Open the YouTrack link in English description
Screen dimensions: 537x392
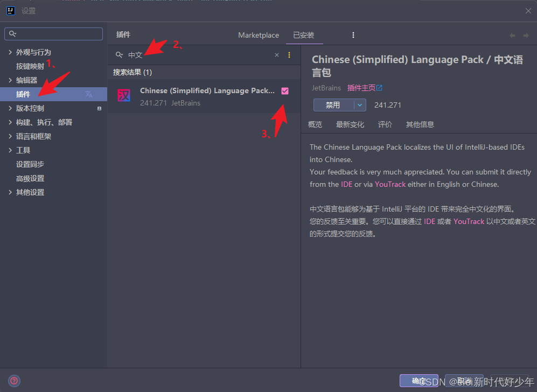pos(390,184)
